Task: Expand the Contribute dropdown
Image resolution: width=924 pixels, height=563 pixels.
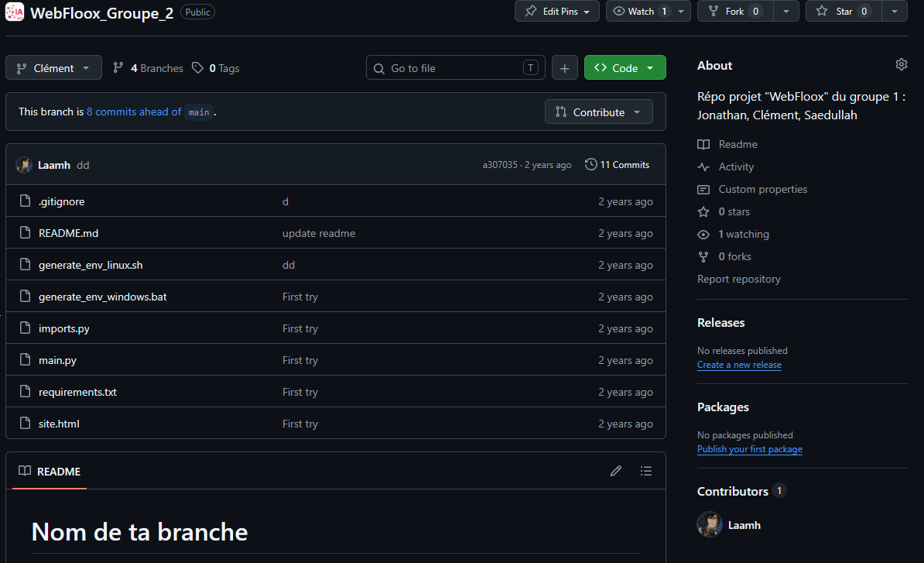Action: [x=599, y=112]
